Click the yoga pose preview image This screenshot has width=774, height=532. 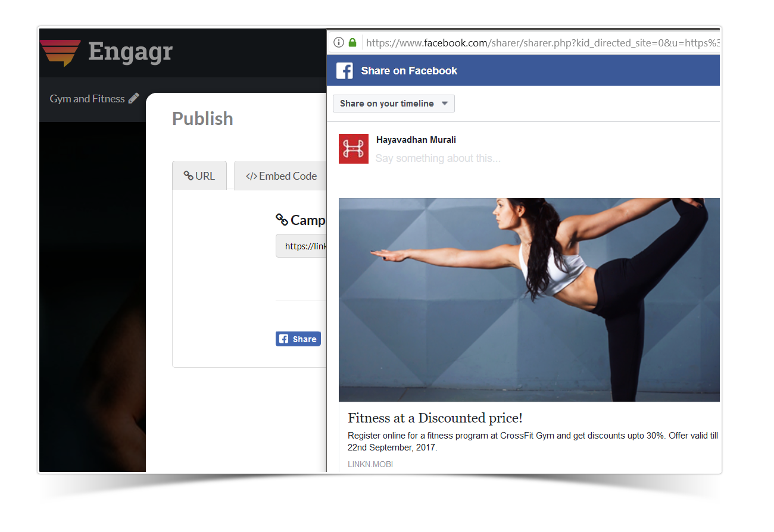529,300
